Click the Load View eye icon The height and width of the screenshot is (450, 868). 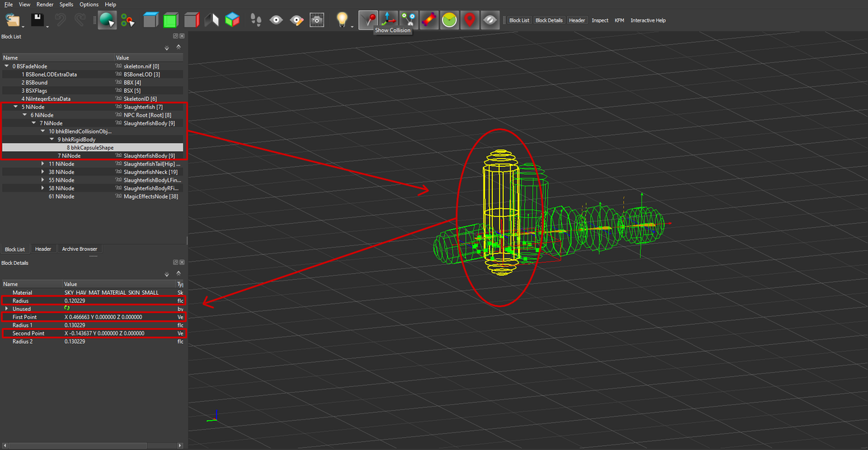pos(276,20)
